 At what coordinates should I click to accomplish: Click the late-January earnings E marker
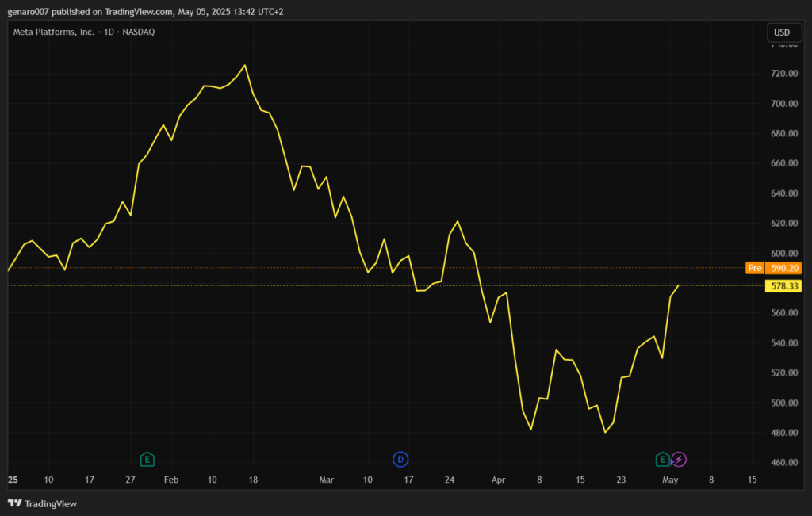147,459
